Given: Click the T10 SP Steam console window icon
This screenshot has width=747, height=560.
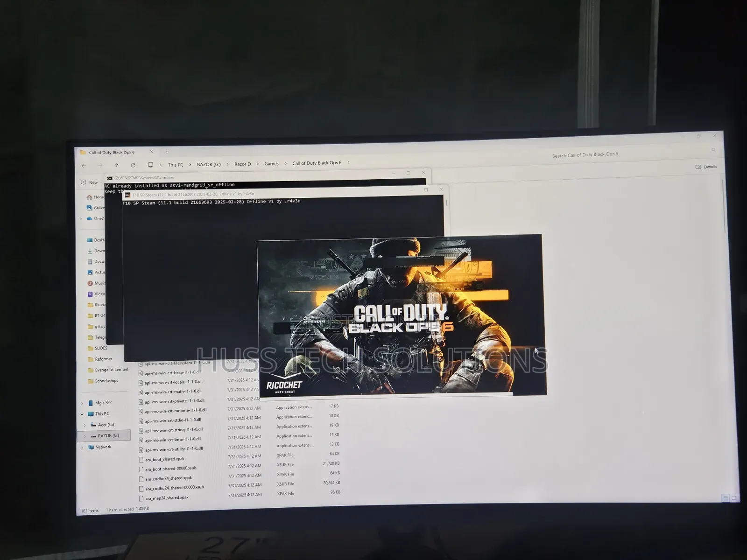Looking at the screenshot, I should point(127,195).
